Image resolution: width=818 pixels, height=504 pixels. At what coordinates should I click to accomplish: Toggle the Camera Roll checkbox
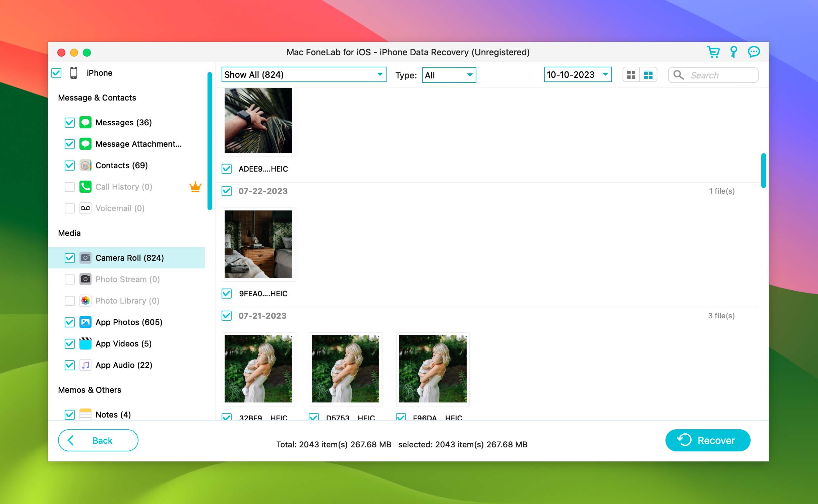point(69,258)
